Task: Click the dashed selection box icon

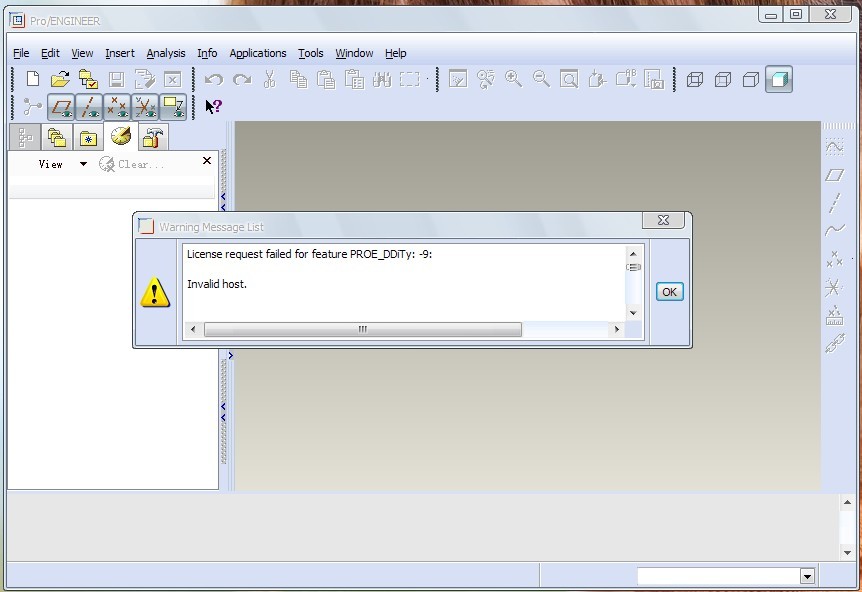Action: point(410,79)
